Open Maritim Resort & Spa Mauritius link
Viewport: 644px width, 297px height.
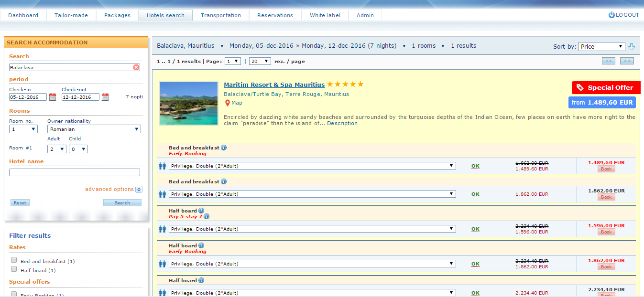[274, 85]
